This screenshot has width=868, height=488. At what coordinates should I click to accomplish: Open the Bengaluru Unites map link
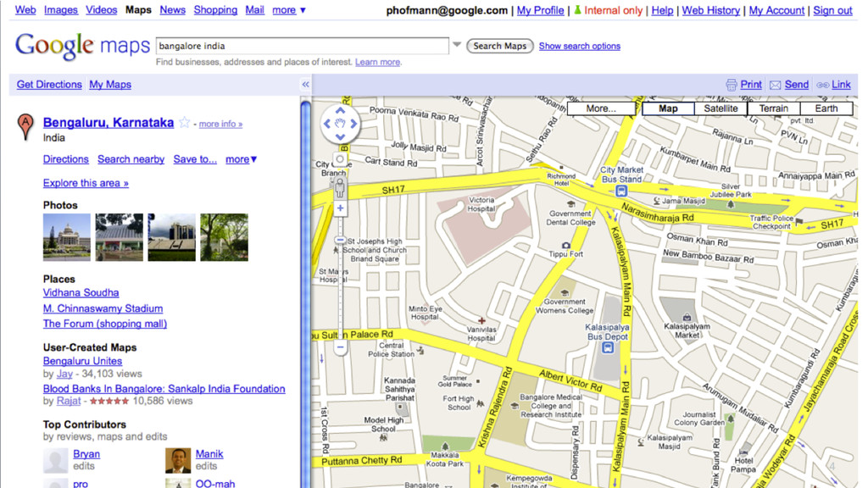point(82,361)
